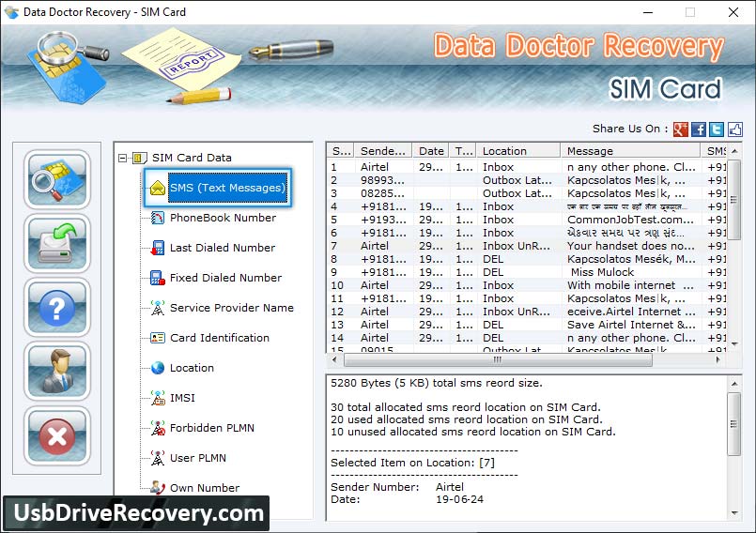Select row 5 'CommonJobTest.com...' message

click(630, 220)
